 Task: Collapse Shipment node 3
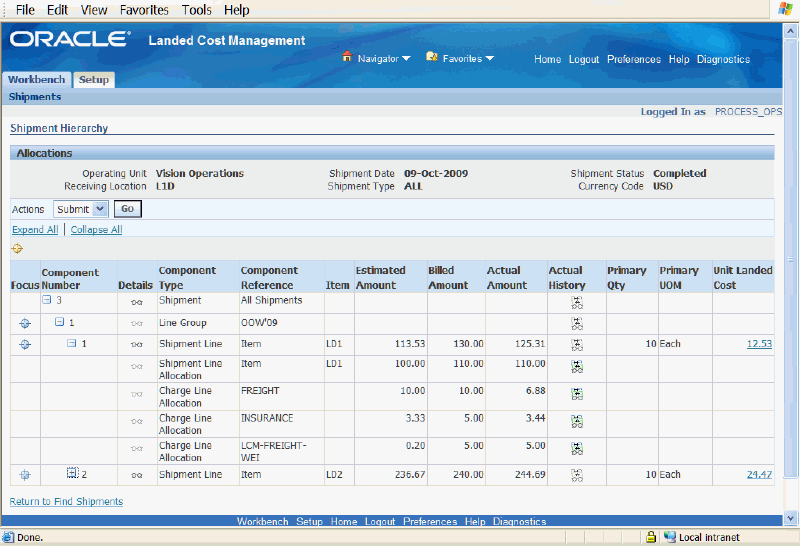[x=46, y=300]
